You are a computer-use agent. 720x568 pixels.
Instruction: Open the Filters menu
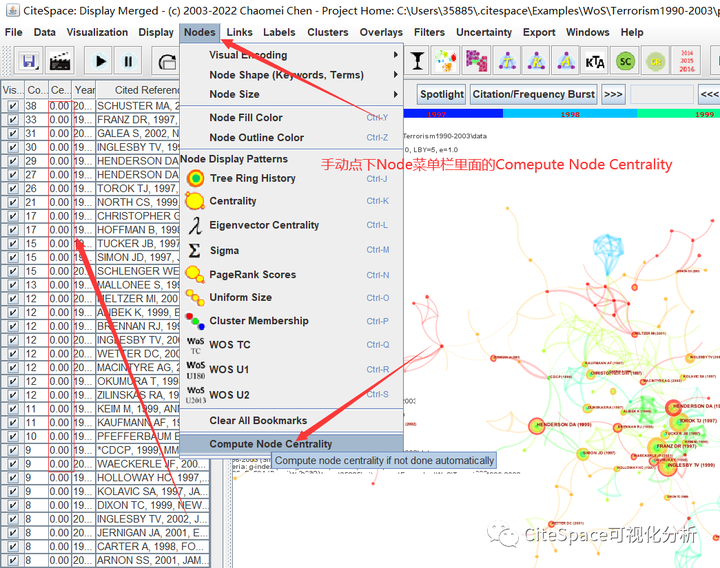pos(429,32)
